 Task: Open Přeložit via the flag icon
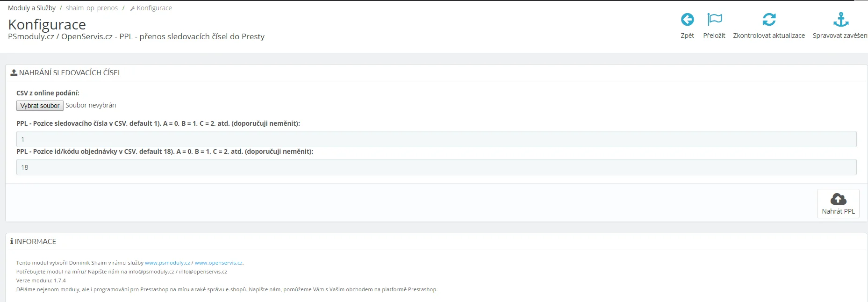click(x=714, y=20)
